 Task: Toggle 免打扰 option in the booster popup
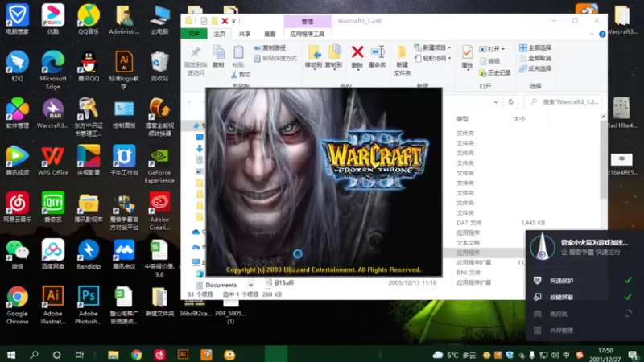click(x=628, y=314)
